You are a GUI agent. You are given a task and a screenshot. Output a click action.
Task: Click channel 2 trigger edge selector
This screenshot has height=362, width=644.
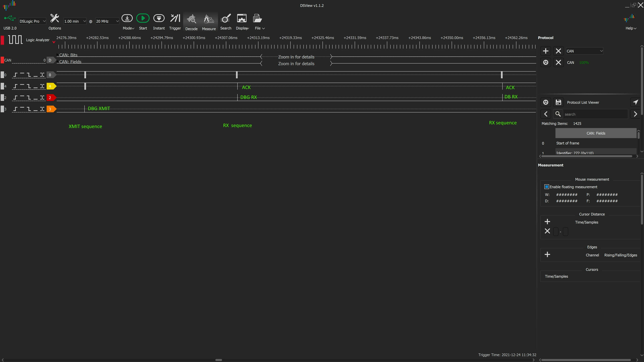pos(29,98)
